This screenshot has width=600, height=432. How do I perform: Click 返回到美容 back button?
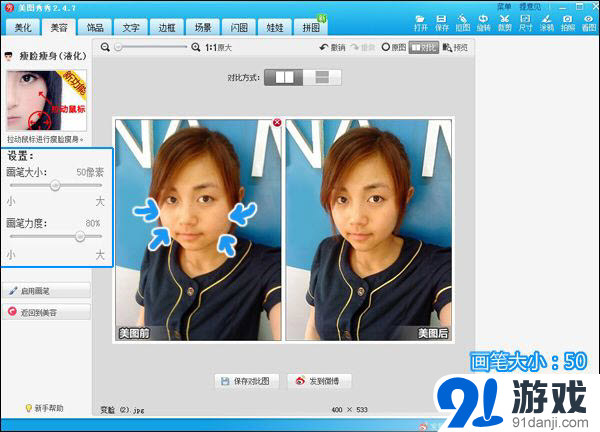click(47, 312)
